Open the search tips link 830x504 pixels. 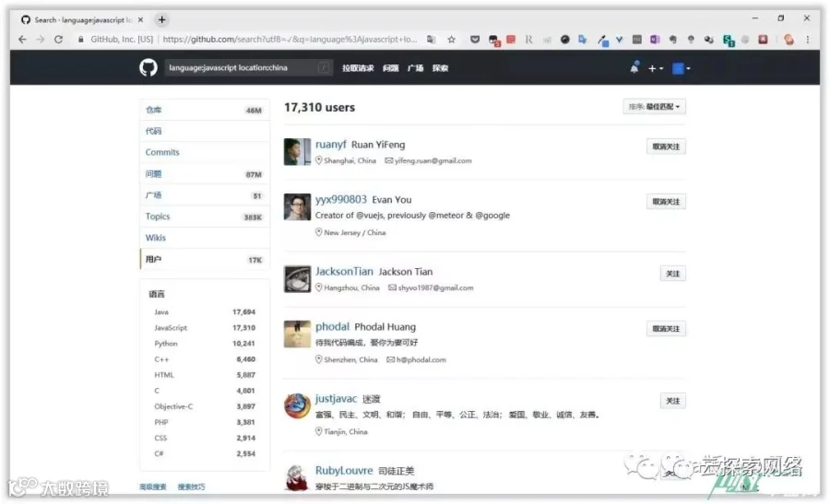[191, 487]
